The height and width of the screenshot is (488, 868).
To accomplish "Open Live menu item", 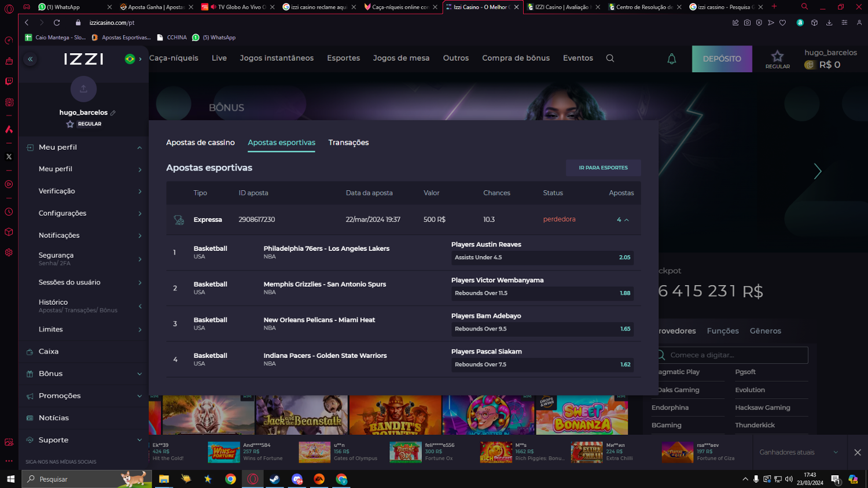I will pos(219,58).
